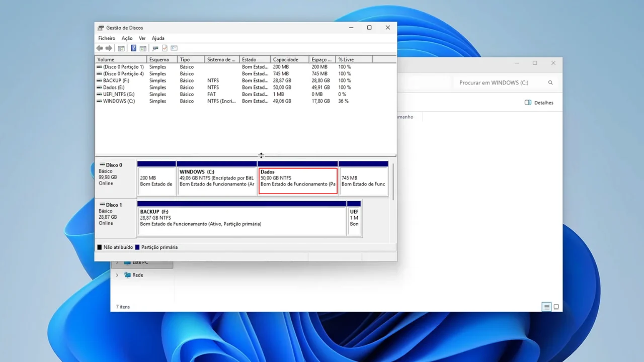Select the WINDOWS (C:) partition block
644x362 pixels.
coord(217,179)
